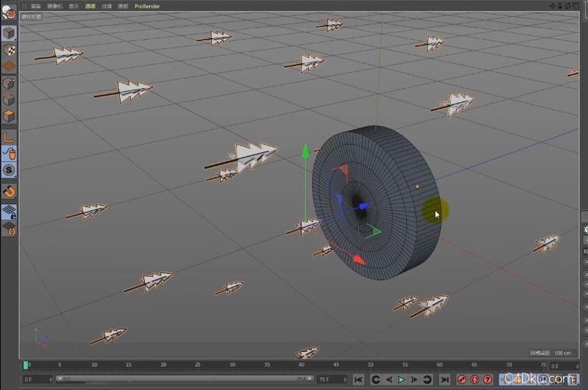
Task: Click the Keyframe Selection button
Action: coord(487,380)
